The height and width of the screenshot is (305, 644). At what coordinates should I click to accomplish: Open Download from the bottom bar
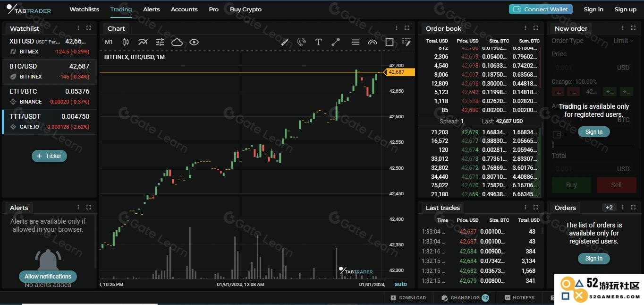[408, 298]
